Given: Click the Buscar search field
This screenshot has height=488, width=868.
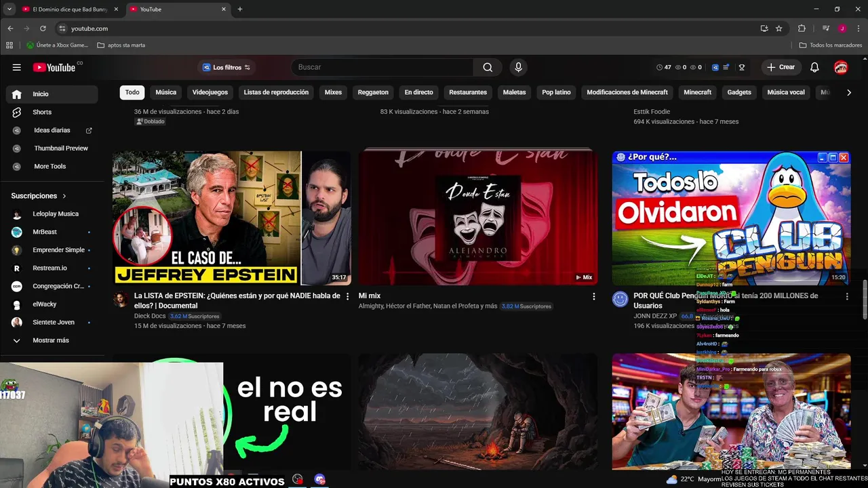Looking at the screenshot, I should pos(383,67).
